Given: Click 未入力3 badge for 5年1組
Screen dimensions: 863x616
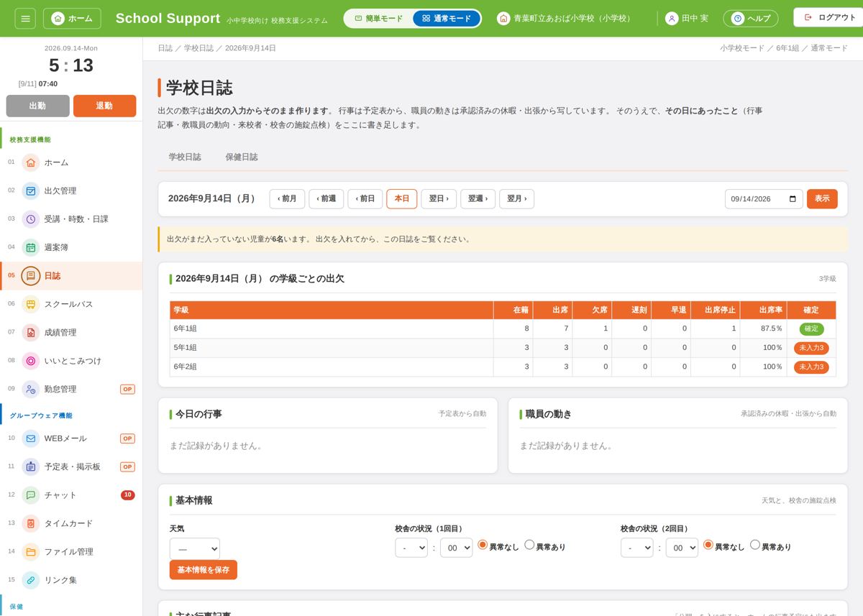Looking at the screenshot, I should tap(811, 348).
